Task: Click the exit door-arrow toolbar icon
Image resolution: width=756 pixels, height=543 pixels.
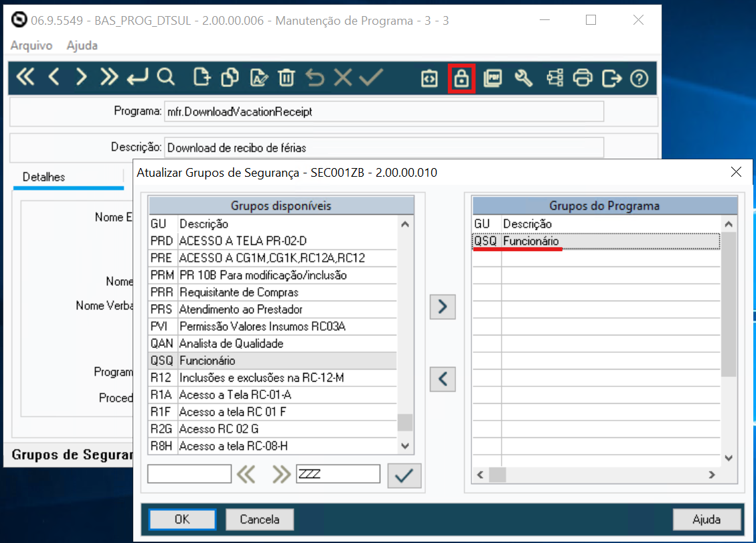Action: point(611,78)
